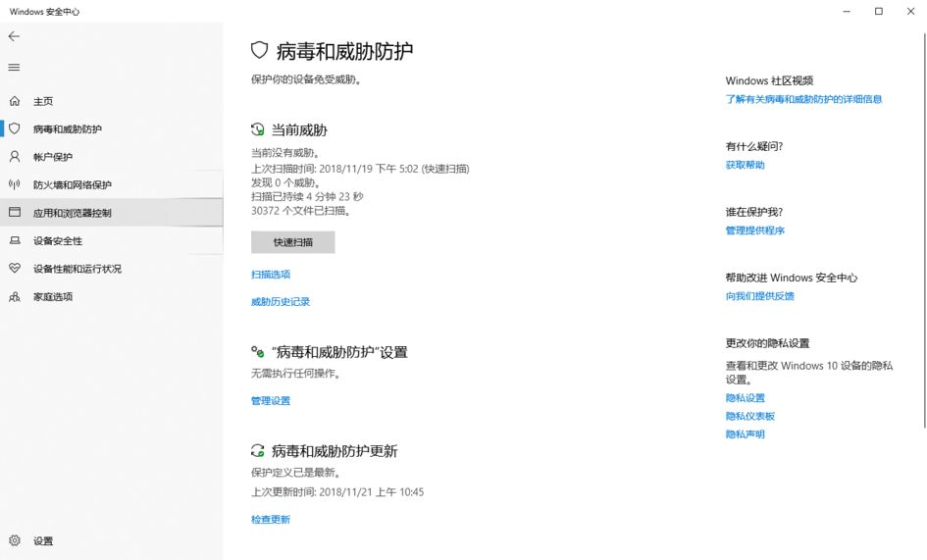The width and height of the screenshot is (927, 560).
Task: Click the 当前威胁 section heading
Action: [299, 130]
